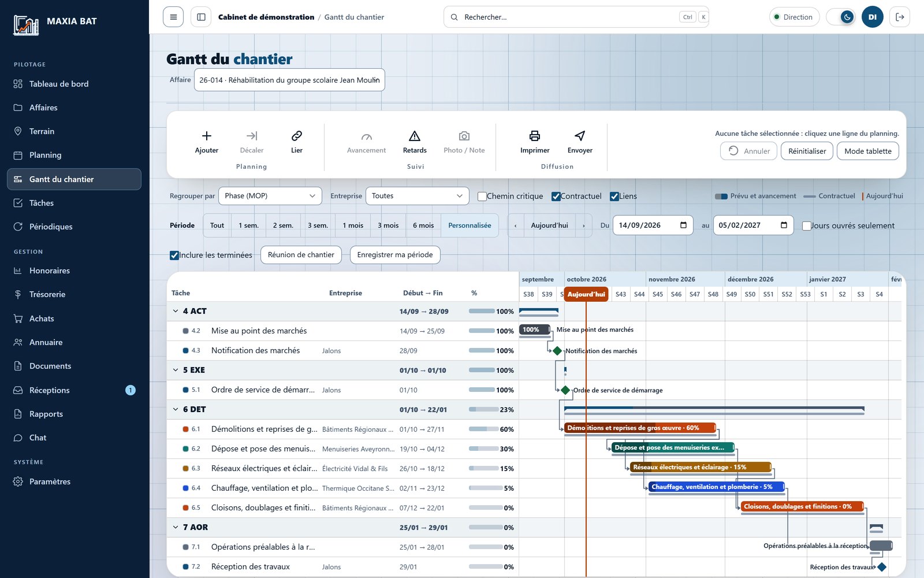Screen dimensions: 924x578
Task: Collapse the 7 AOR group
Action: [x=176, y=527]
